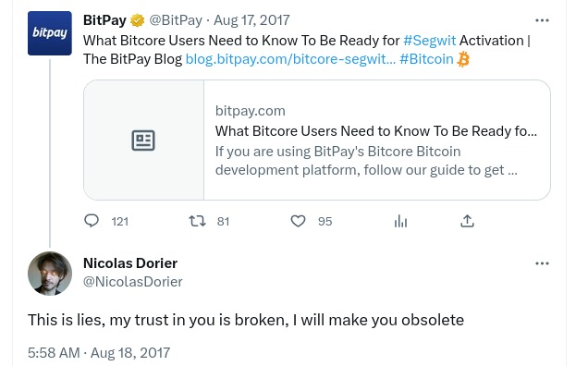
Task: Open the #Bitcoin hashtag
Action: pyautogui.click(x=426, y=59)
